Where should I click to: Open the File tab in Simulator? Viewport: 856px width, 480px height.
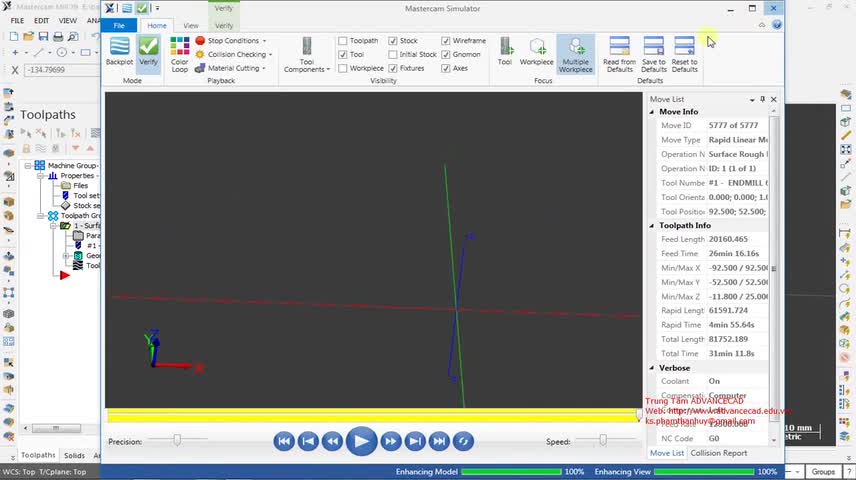[119, 25]
